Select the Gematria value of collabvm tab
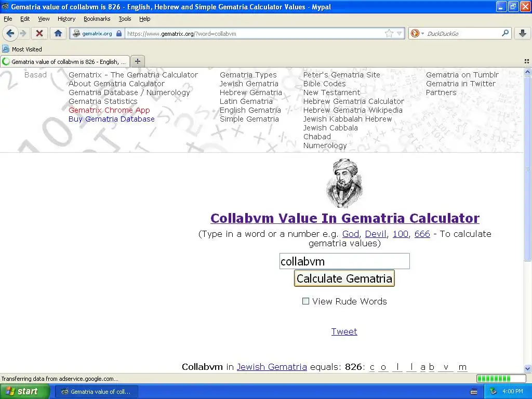Screen dimensions: 532x399 pos(65,62)
